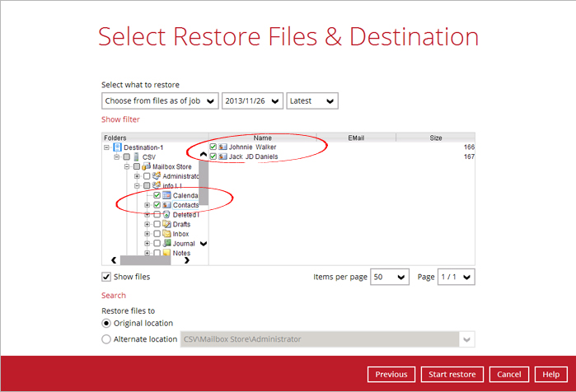Click the Destination-1 icon in folder tree
Viewport: 576px width, 392px height.
118,147
